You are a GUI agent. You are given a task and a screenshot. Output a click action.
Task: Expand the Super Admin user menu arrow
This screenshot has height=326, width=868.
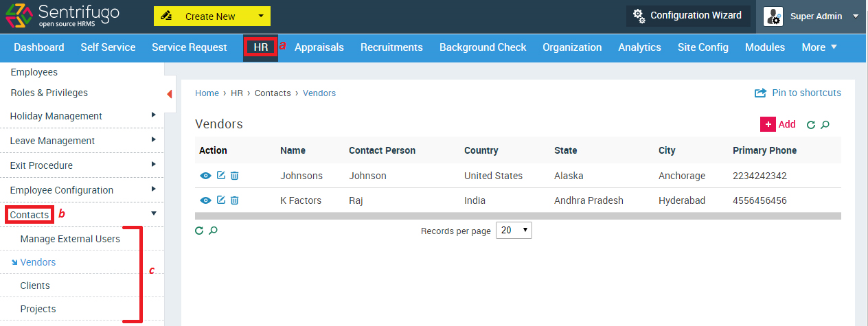click(x=855, y=16)
